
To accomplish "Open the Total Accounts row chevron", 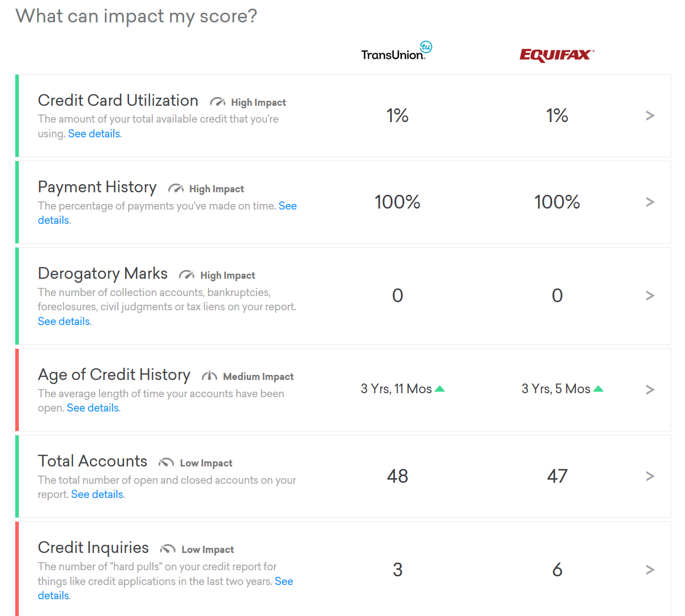I will coord(650,476).
